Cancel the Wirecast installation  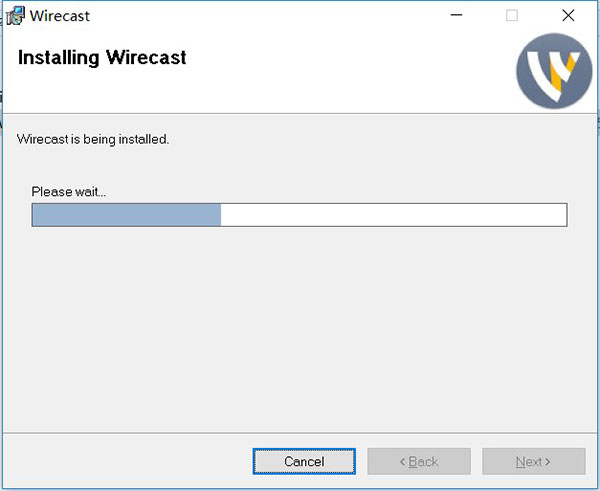click(x=304, y=461)
